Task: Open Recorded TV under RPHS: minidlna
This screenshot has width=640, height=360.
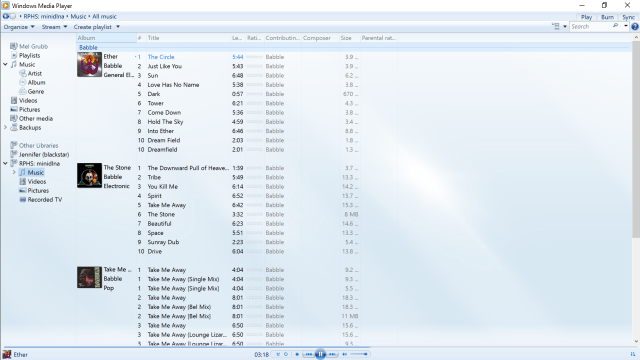Action: coord(41,200)
